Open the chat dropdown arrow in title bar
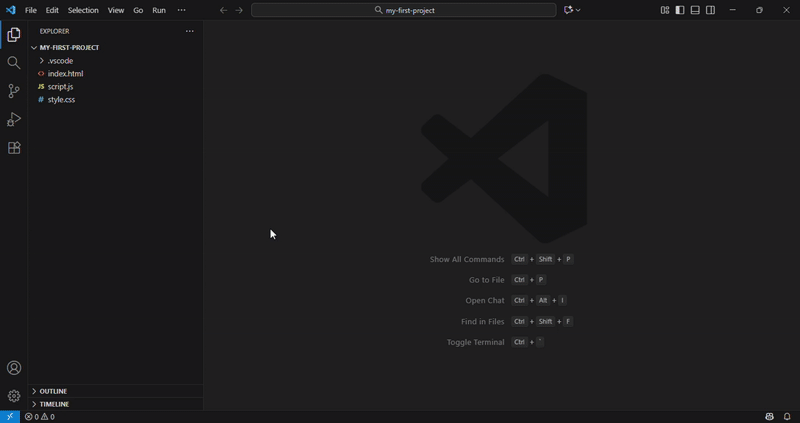Viewport: 800px width, 423px height. pyautogui.click(x=578, y=10)
